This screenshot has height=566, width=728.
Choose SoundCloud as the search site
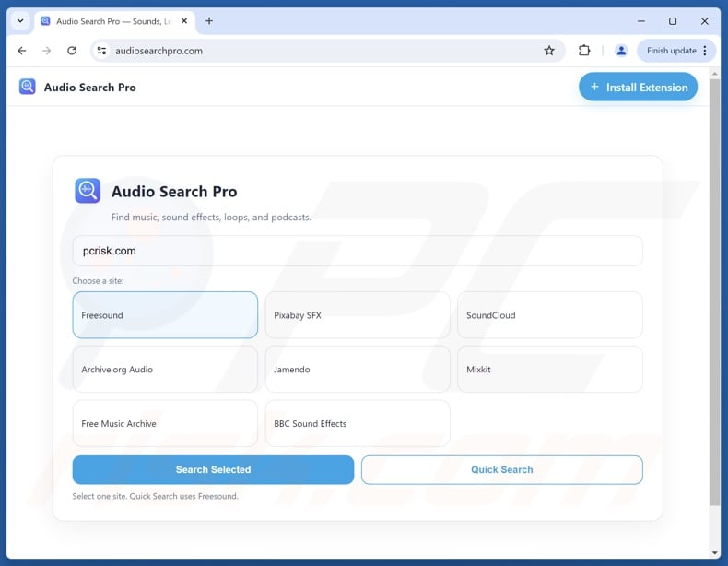549,315
